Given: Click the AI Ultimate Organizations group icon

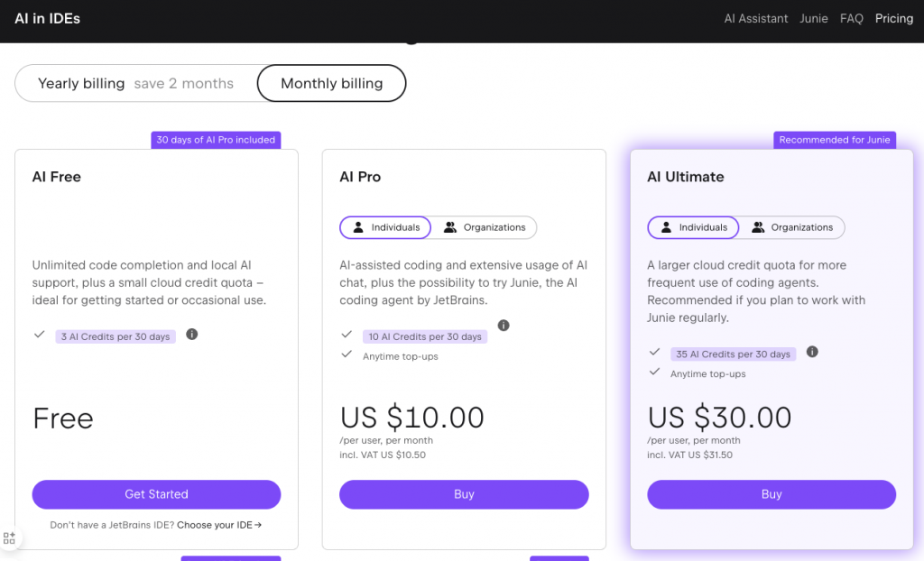Looking at the screenshot, I should click(758, 227).
